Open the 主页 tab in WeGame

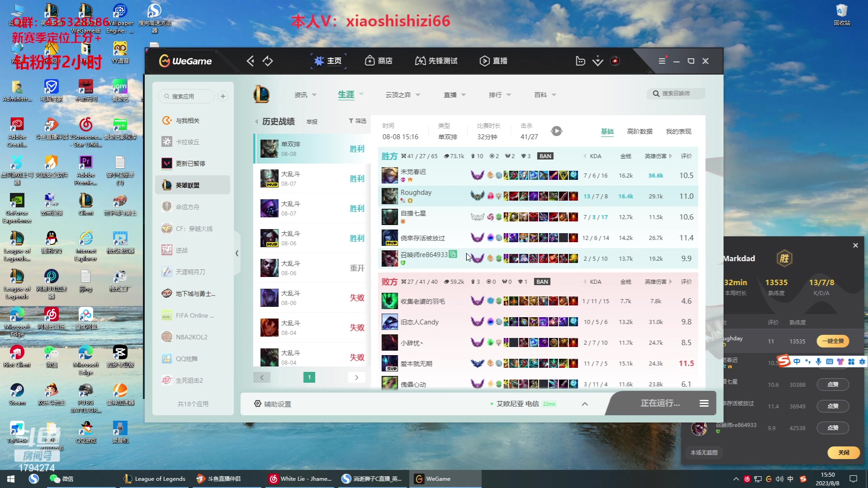[x=328, y=61]
